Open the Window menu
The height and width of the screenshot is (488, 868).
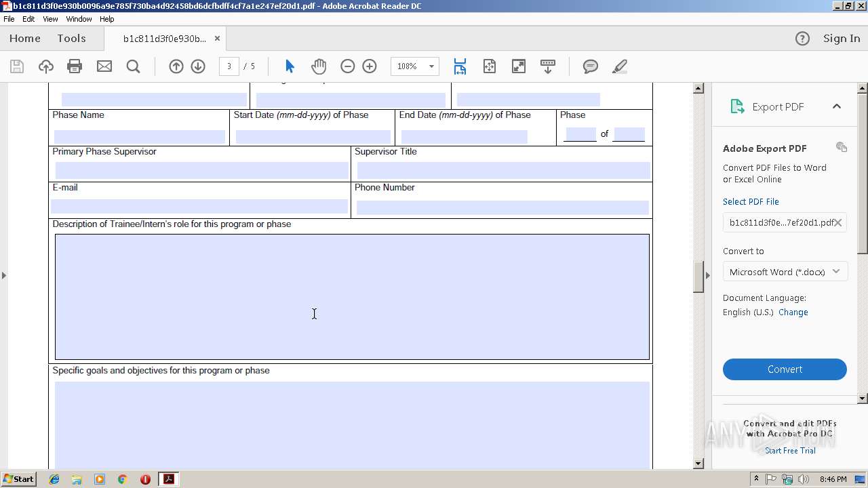[79, 19]
